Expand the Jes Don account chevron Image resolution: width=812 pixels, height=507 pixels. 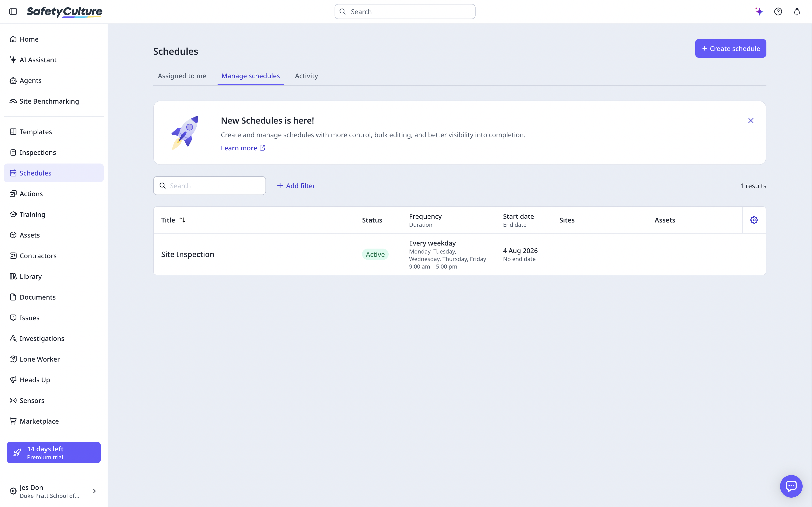tap(94, 491)
